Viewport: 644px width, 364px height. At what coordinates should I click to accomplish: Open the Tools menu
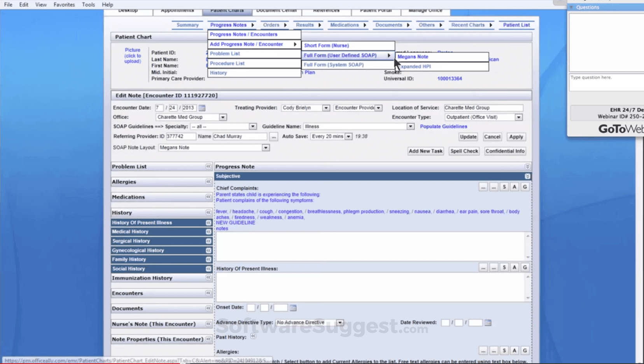(x=88, y=4)
